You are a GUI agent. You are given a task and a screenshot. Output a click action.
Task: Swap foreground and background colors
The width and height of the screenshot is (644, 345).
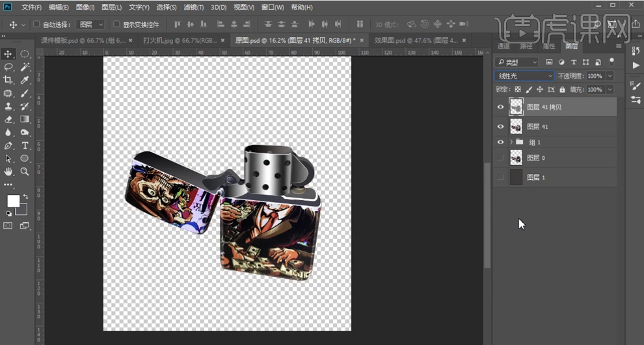tap(25, 196)
